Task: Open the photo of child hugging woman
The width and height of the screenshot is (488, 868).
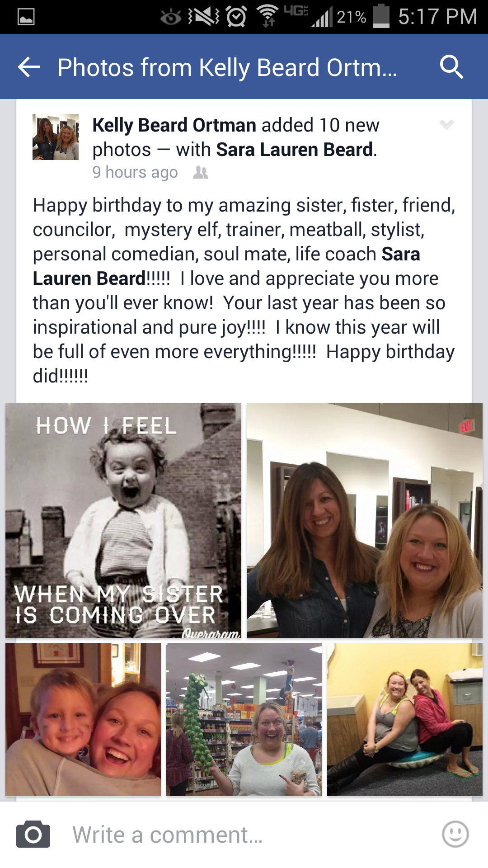Action: tap(83, 719)
